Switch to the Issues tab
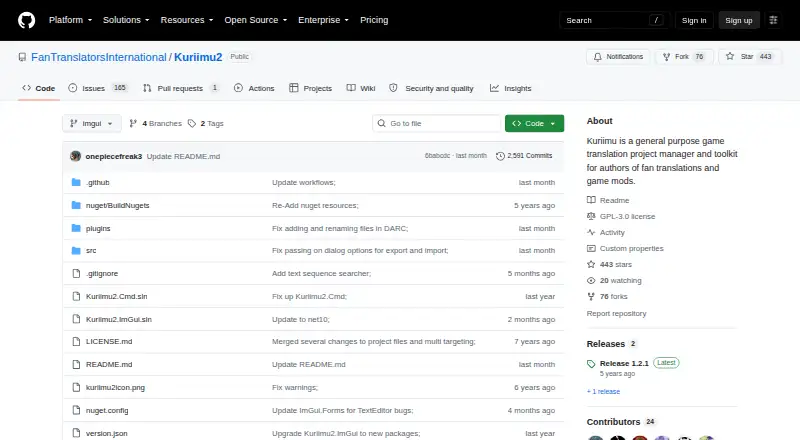This screenshot has height=440, width=800. 97,88
